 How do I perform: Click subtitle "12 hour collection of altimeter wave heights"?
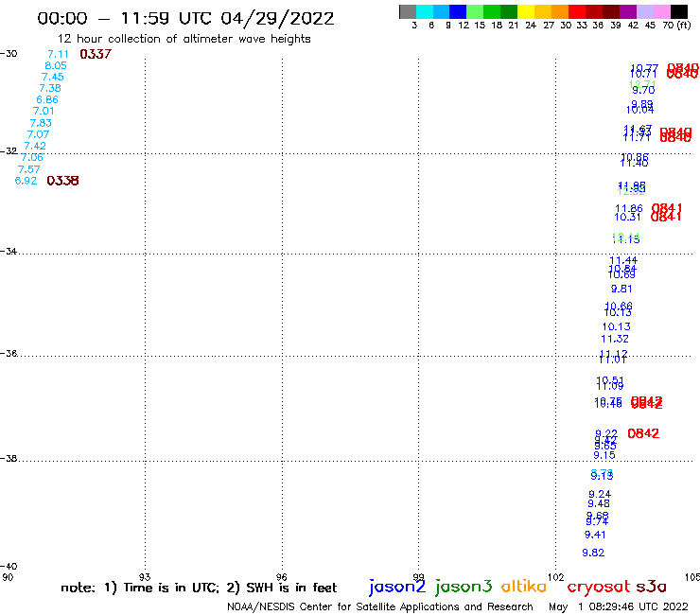point(184,40)
